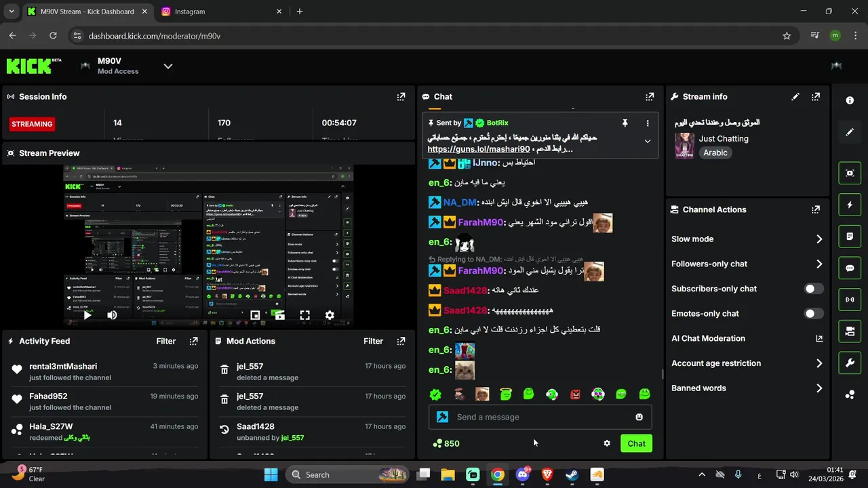The image size is (868, 488).
Task: Enter fullscreen on stream preview
Action: pos(304,315)
